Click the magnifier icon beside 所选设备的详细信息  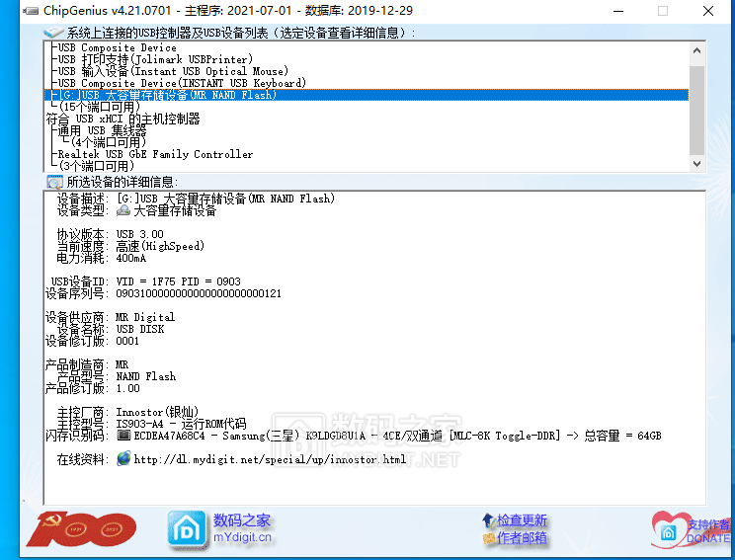pyautogui.click(x=54, y=182)
